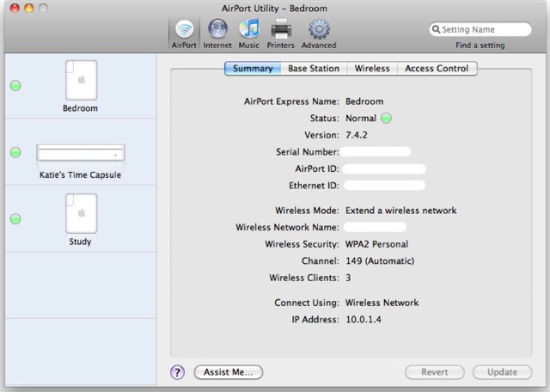Open the Printers settings icon
The width and height of the screenshot is (550, 392).
[x=281, y=29]
